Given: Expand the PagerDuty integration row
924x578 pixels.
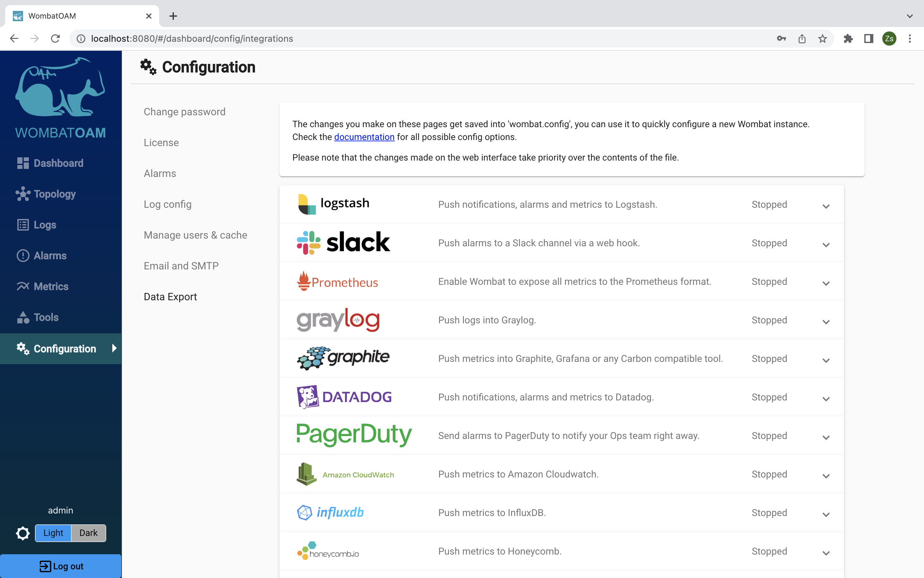Looking at the screenshot, I should pos(826,437).
